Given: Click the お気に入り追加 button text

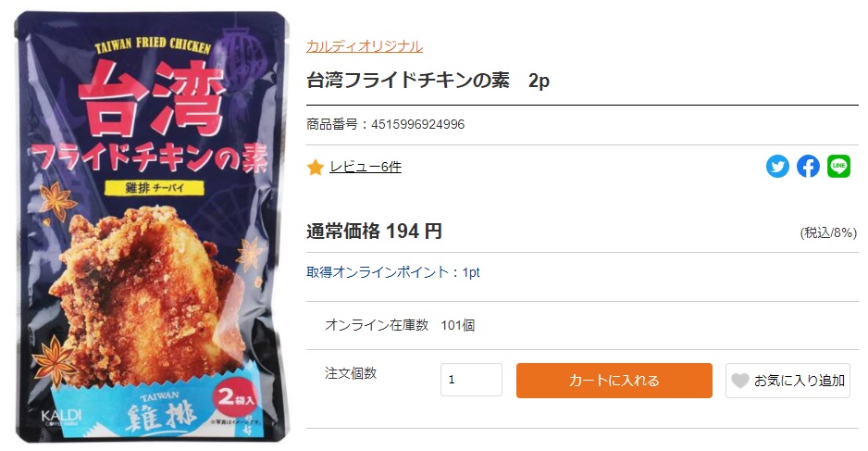Looking at the screenshot, I should point(800,381).
